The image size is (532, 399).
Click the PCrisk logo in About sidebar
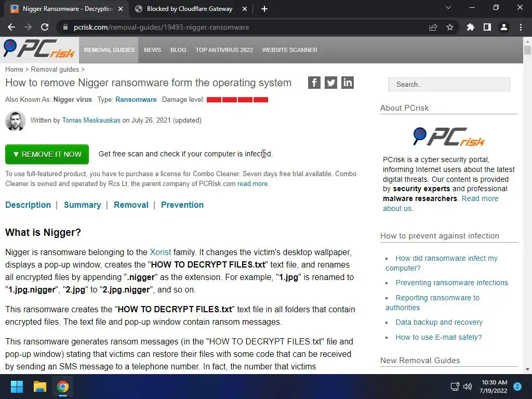449,137
